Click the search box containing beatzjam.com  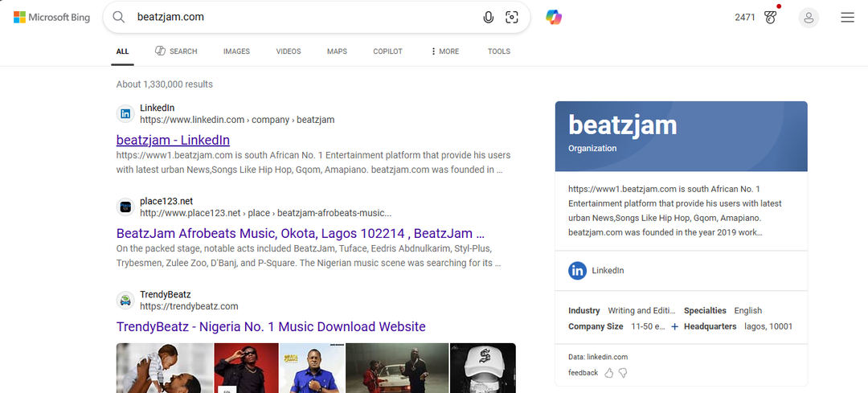[305, 18]
